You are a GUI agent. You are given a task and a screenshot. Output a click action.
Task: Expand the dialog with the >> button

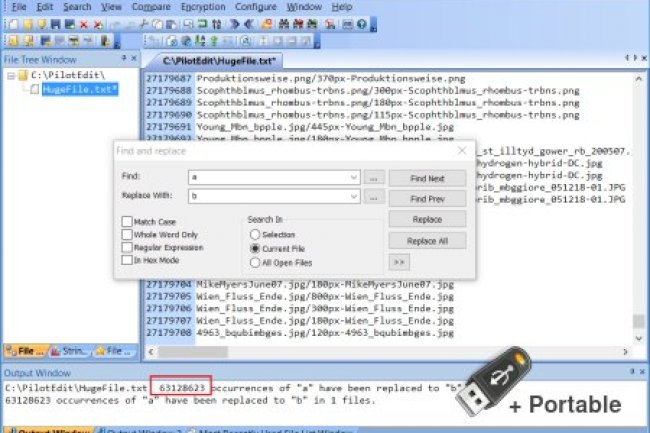(x=399, y=262)
